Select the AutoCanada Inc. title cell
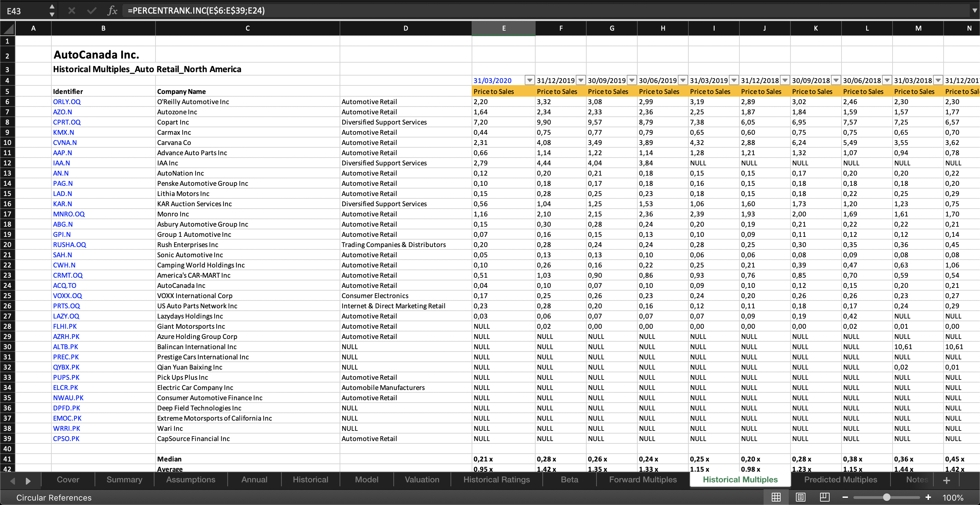 tap(103, 54)
